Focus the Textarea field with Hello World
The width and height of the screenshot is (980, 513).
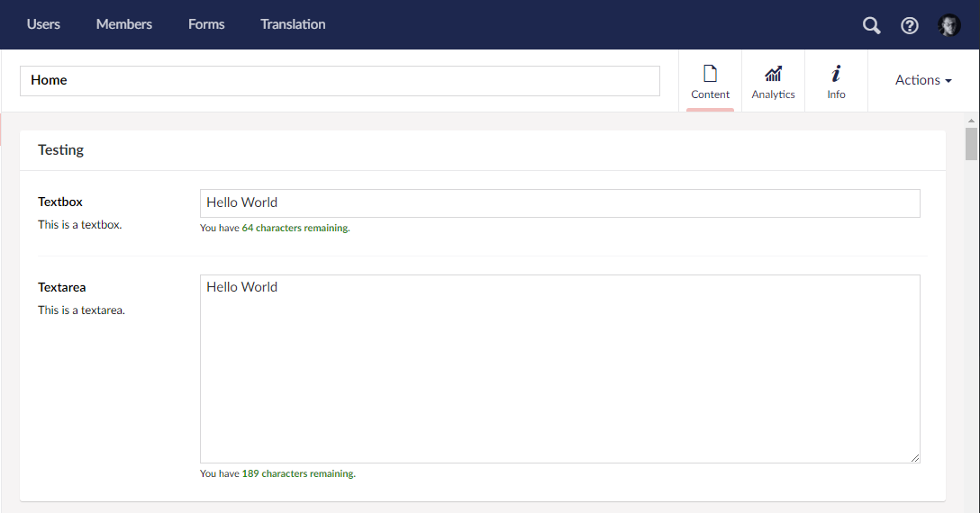tap(560, 369)
